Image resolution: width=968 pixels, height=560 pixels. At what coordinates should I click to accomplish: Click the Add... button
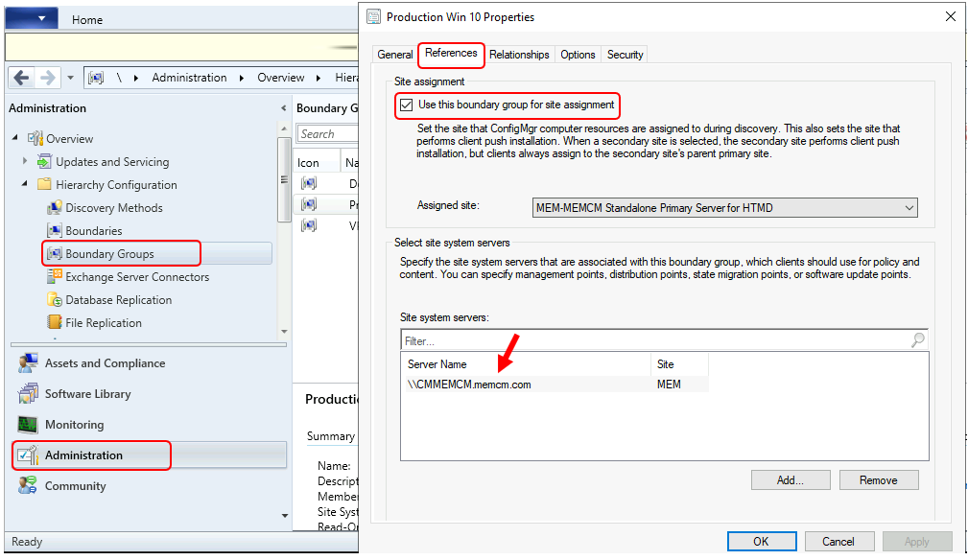[791, 479]
